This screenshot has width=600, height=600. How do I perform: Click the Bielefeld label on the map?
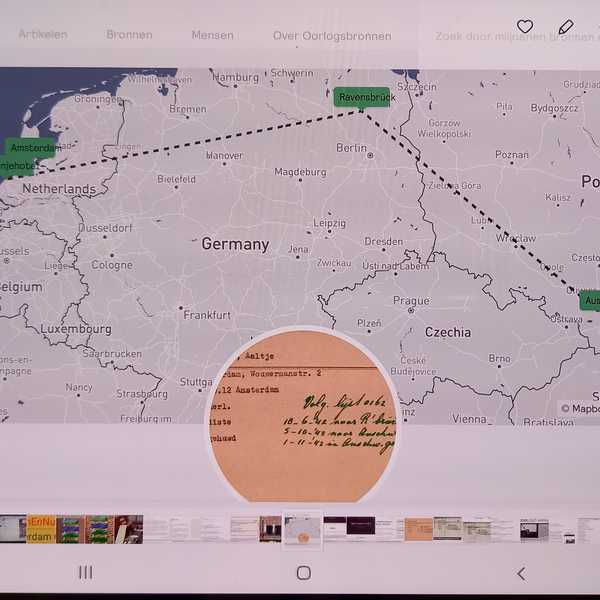[x=176, y=179]
